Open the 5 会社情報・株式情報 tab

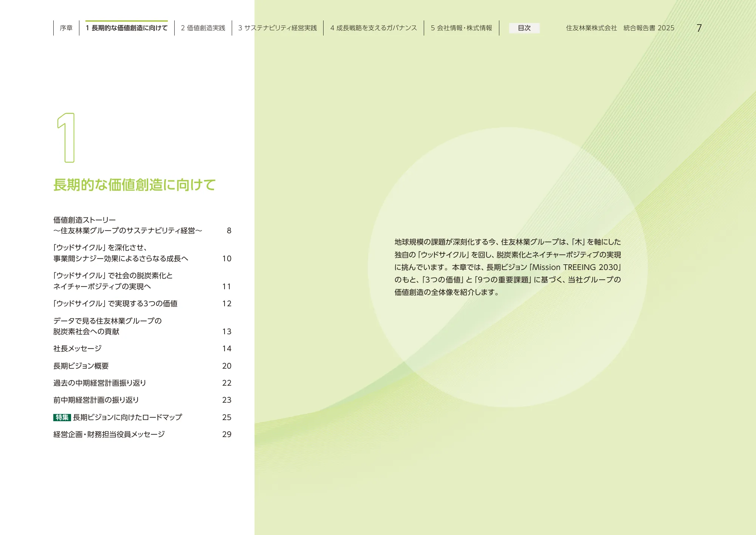461,28
